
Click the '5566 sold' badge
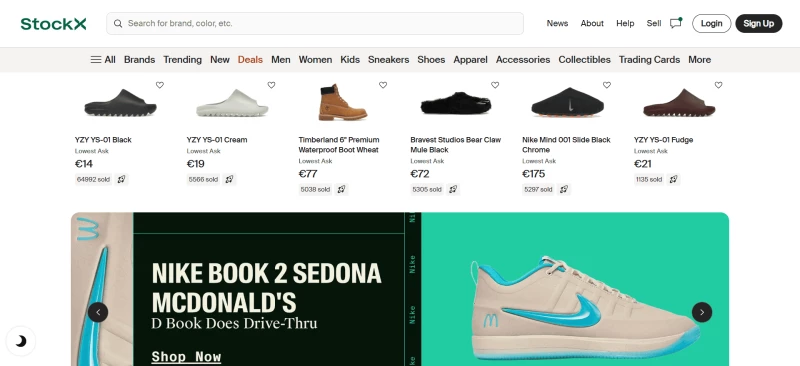[203, 179]
